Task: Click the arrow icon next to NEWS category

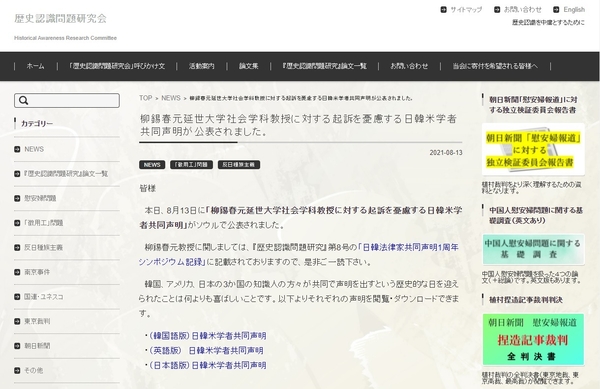Action: pos(17,149)
